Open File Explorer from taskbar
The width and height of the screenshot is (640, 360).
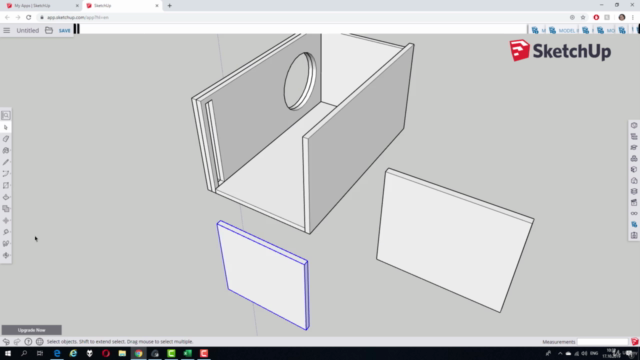click(122, 353)
